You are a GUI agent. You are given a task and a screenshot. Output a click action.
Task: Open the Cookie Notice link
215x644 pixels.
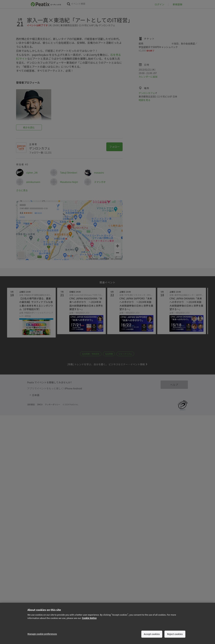coord(89,618)
